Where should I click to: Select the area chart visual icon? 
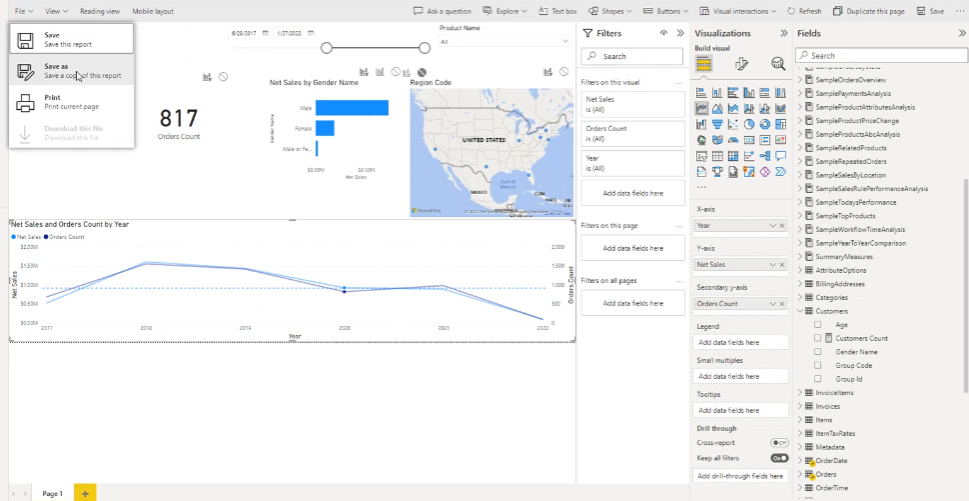pyautogui.click(x=717, y=109)
